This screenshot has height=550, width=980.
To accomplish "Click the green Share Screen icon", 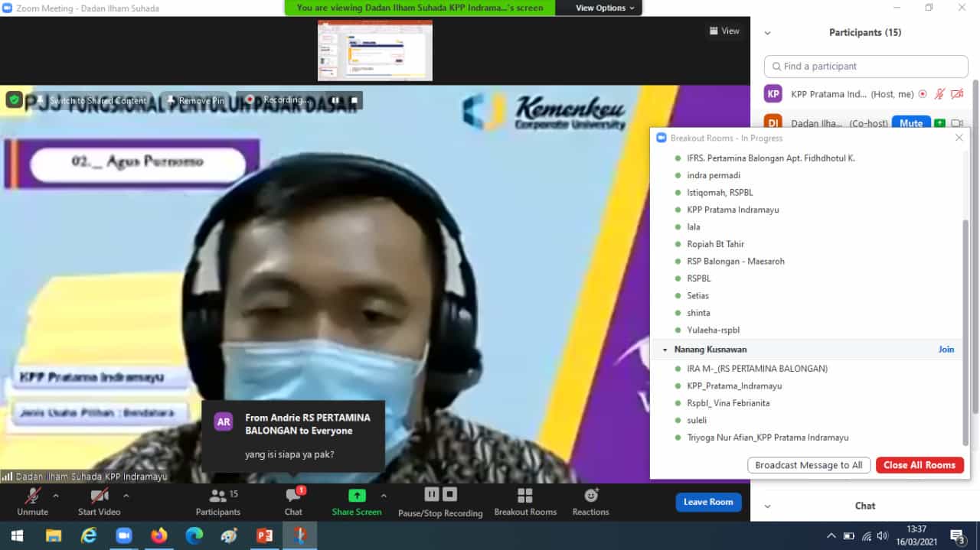I will tap(357, 496).
